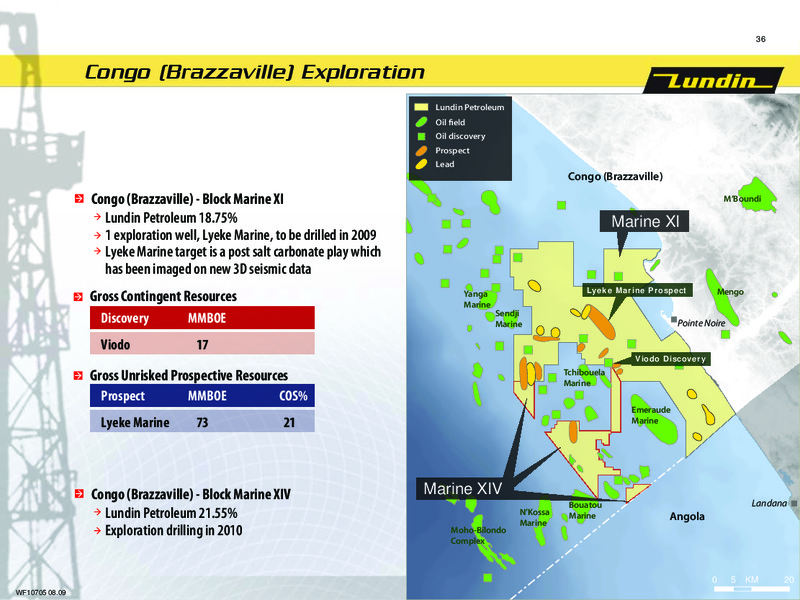Click the yellow Lead legend symbol

point(421,164)
